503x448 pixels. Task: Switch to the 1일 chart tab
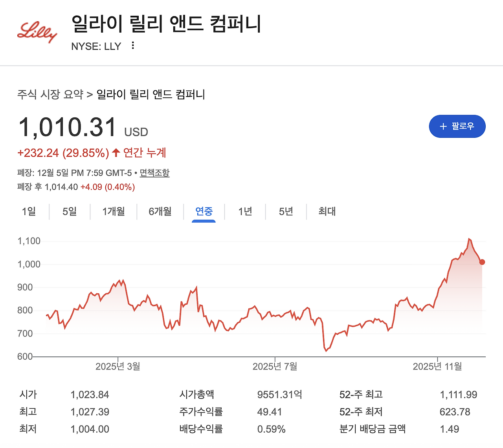click(x=29, y=212)
